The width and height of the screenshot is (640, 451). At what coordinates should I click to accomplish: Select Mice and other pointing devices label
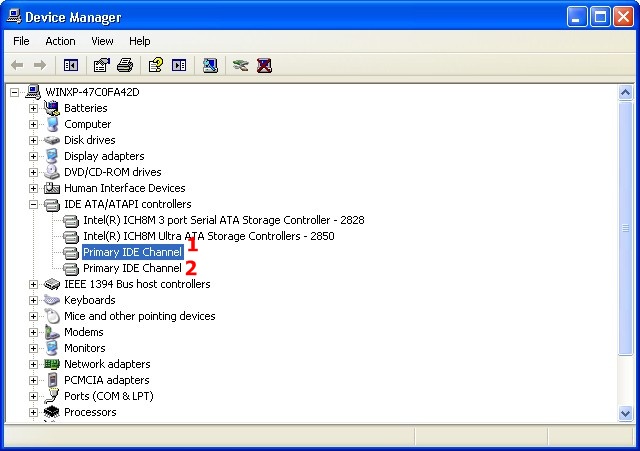click(x=140, y=316)
